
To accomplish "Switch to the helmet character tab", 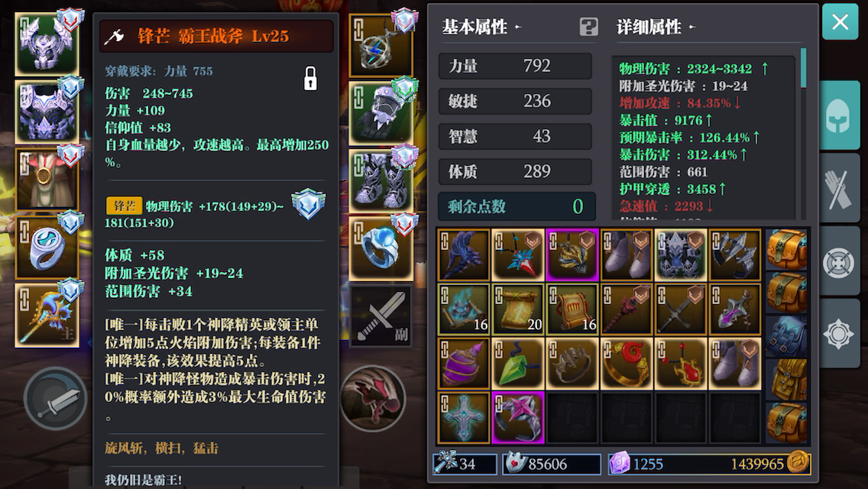I will [839, 115].
